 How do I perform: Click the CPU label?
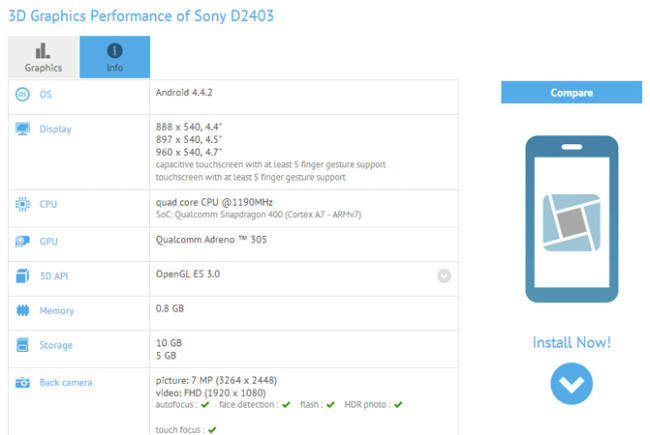tap(48, 204)
